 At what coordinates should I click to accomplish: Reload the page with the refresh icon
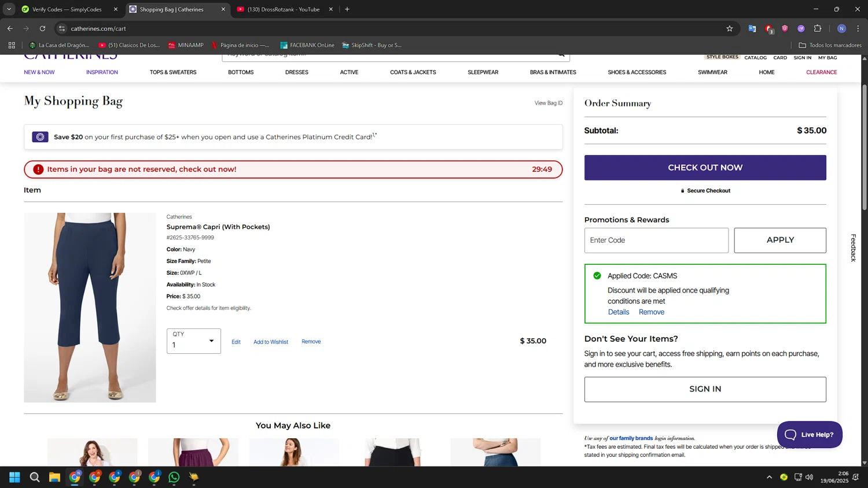pyautogui.click(x=42, y=28)
